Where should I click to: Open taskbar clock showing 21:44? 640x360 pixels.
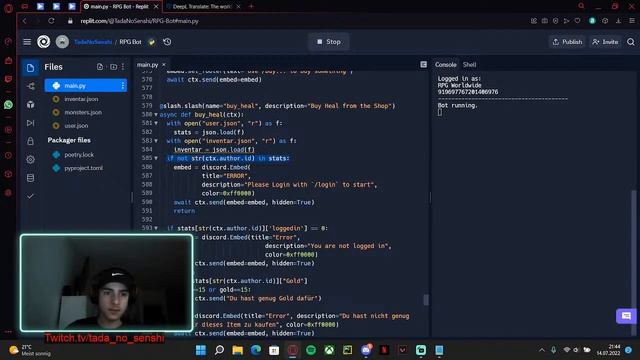click(608, 350)
